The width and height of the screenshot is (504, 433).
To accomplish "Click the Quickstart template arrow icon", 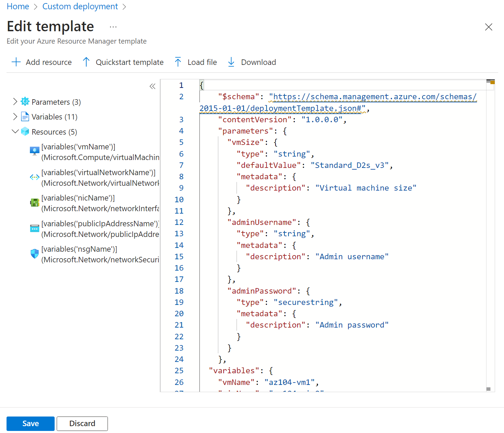I will point(86,62).
